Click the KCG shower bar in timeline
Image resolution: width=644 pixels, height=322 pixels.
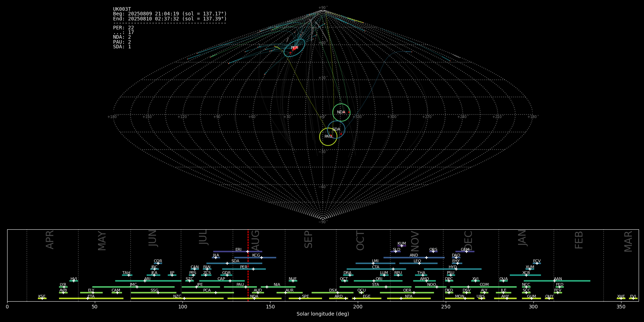[255, 257]
